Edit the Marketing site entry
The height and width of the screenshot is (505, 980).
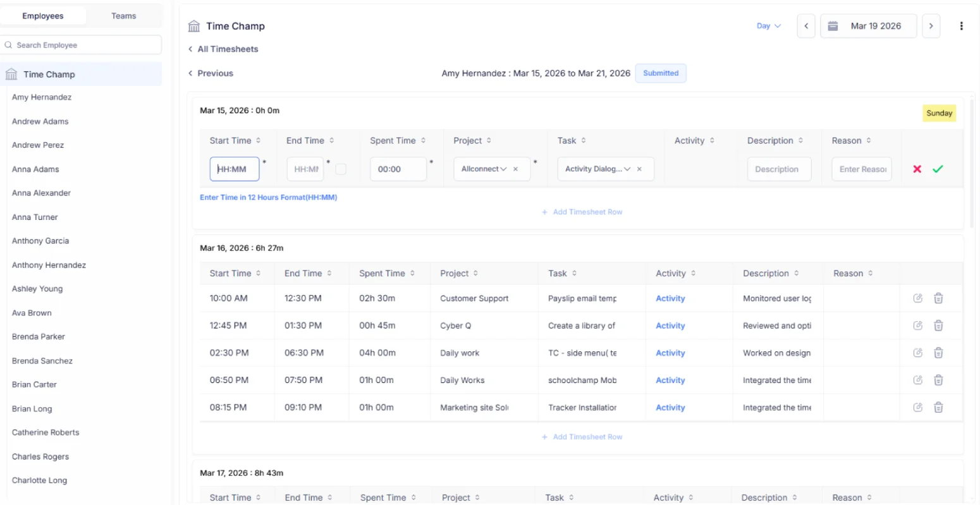click(917, 407)
